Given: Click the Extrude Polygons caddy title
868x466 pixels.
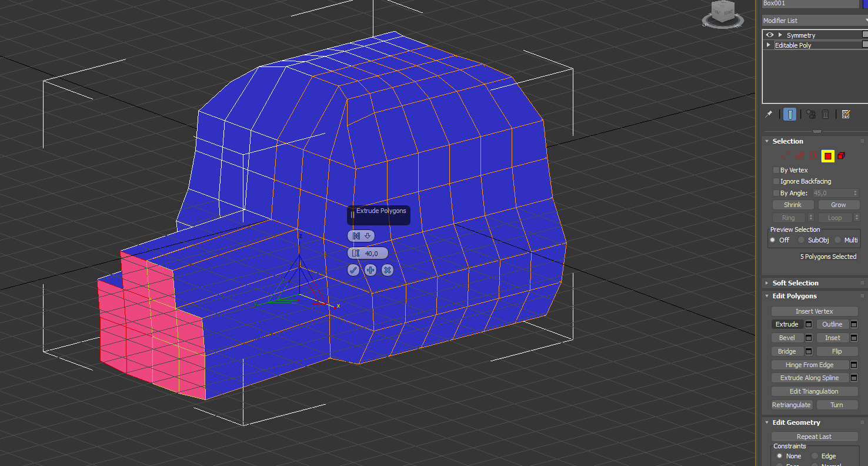Looking at the screenshot, I should 381,211.
